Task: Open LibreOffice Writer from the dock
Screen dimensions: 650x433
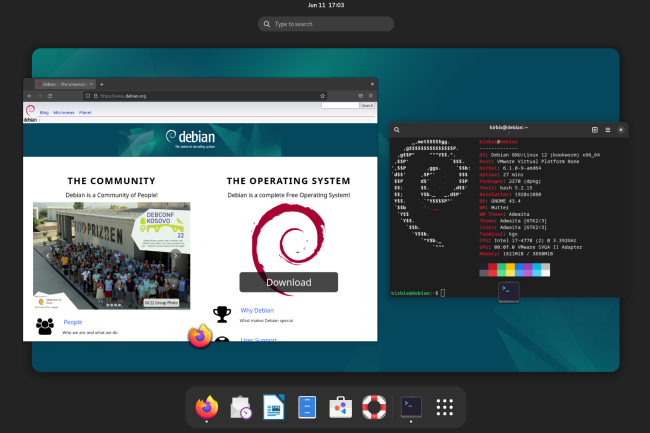Action: (x=274, y=407)
